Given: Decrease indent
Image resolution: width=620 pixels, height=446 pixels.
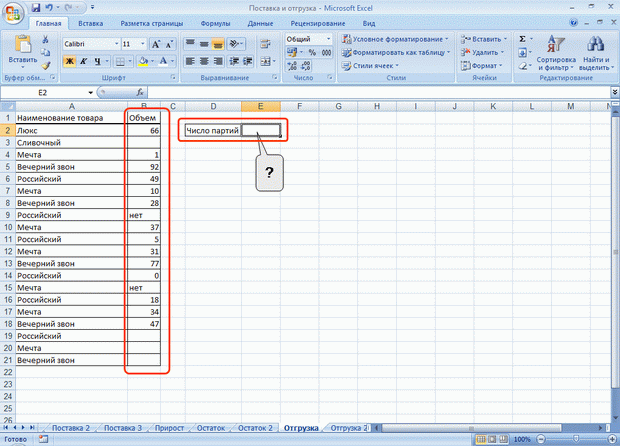Looking at the screenshot, I should 234,61.
